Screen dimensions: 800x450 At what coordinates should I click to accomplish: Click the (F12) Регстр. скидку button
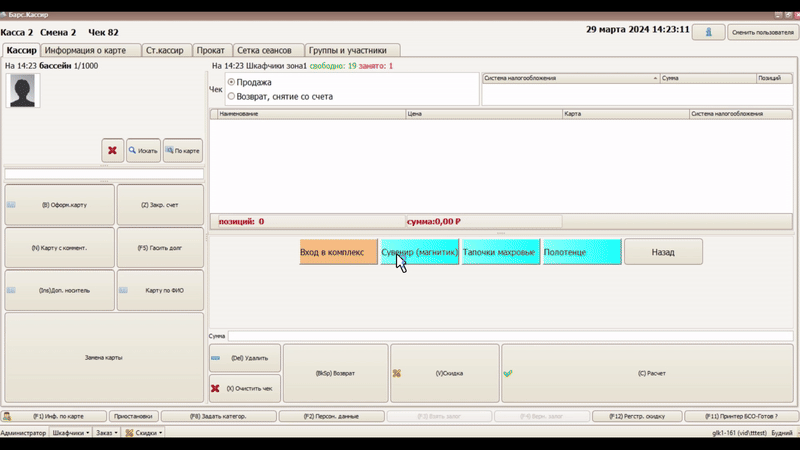click(x=637, y=416)
